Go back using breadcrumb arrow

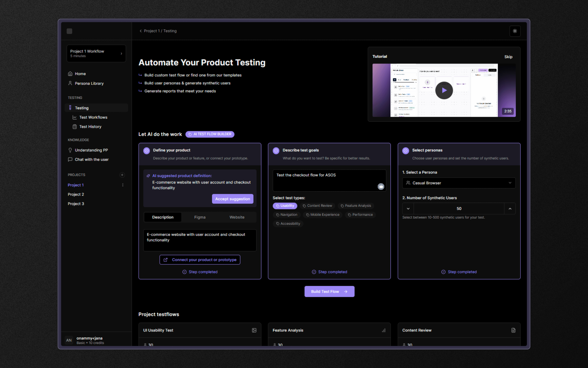(140, 31)
